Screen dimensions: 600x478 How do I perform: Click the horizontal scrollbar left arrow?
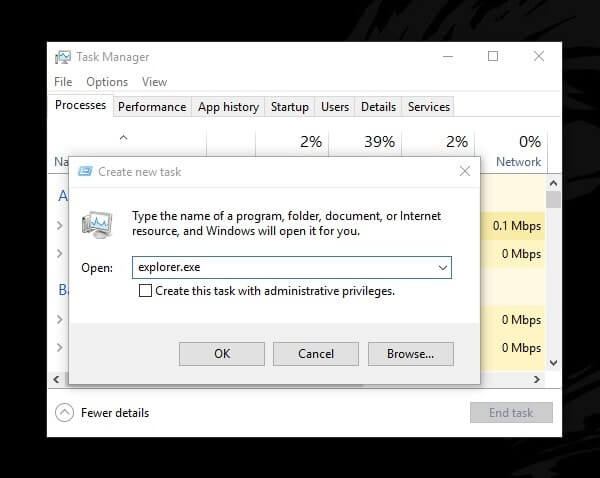57,379
